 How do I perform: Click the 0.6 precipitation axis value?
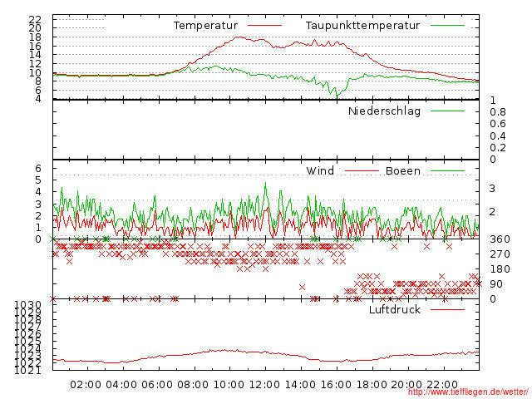click(498, 124)
